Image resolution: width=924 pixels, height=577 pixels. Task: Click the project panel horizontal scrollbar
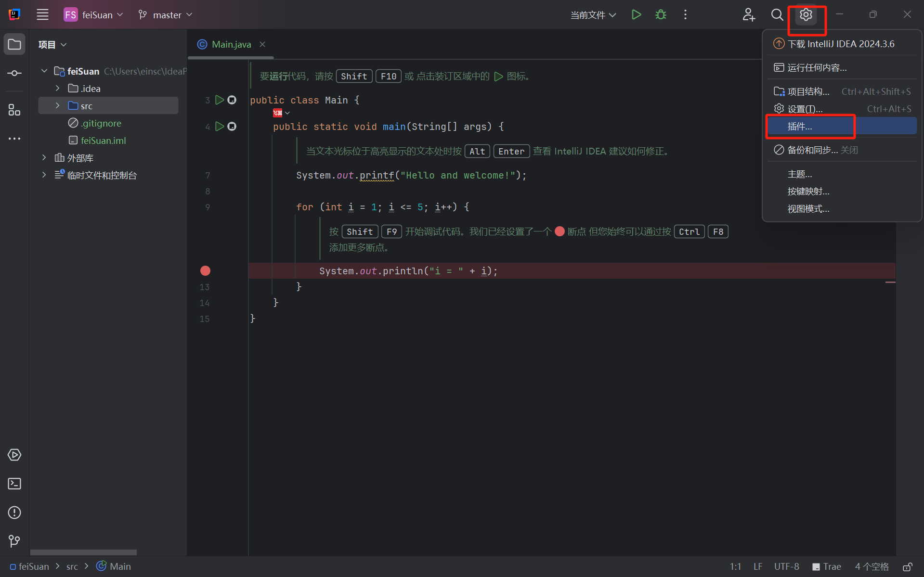[83, 552]
